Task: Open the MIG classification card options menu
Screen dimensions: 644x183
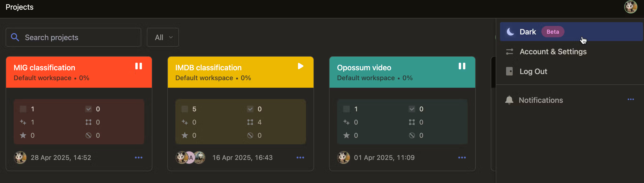Action: pyautogui.click(x=139, y=158)
